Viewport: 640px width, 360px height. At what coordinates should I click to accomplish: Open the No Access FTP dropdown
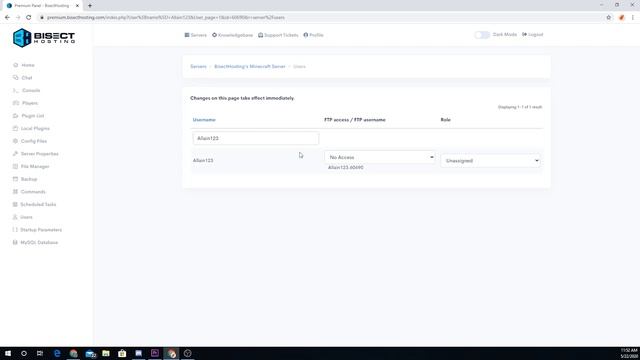[x=380, y=157]
